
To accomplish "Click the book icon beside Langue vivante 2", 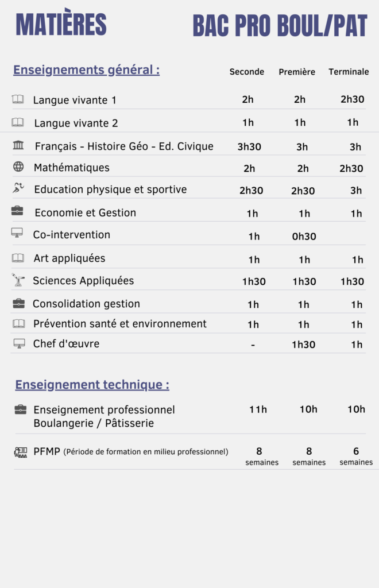I will pyautogui.click(x=18, y=122).
